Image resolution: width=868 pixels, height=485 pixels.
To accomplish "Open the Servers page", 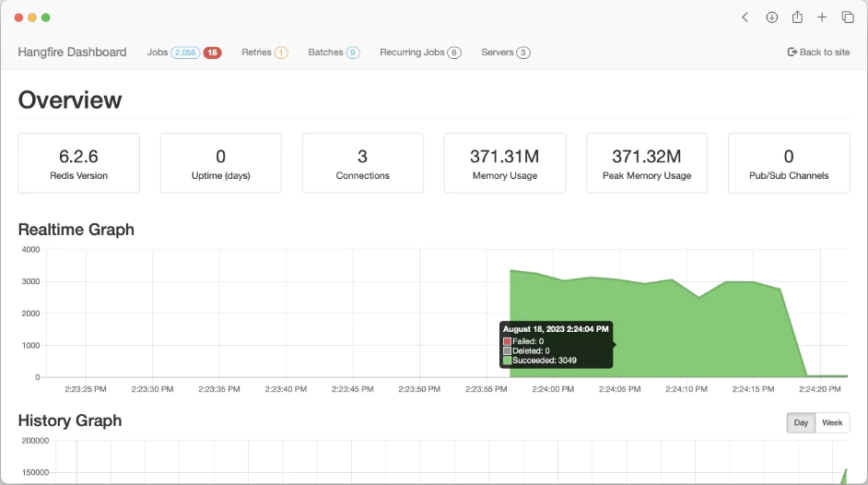I will (497, 52).
